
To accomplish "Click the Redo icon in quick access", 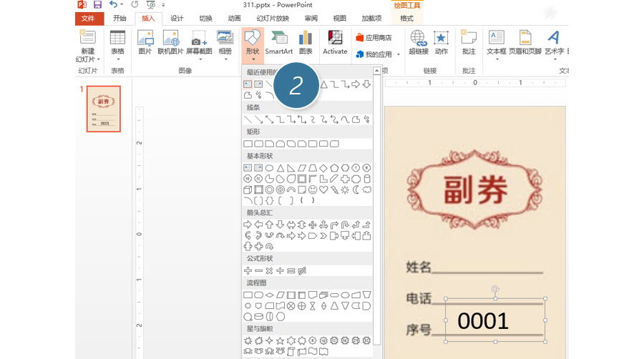I will (x=135, y=5).
